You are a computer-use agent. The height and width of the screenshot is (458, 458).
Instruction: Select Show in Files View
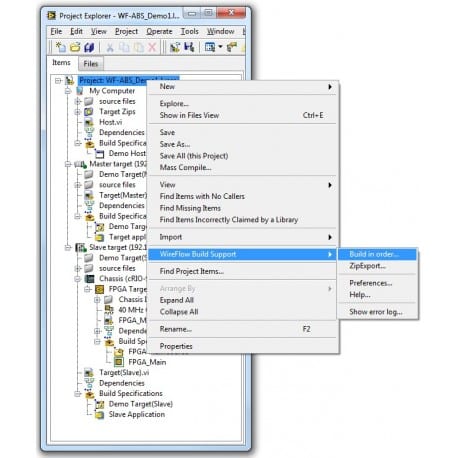pyautogui.click(x=242, y=115)
